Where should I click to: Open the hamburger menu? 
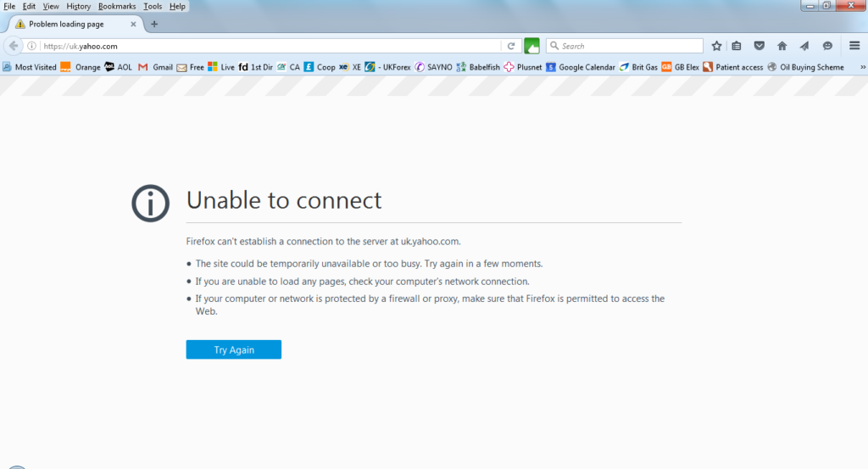click(854, 46)
